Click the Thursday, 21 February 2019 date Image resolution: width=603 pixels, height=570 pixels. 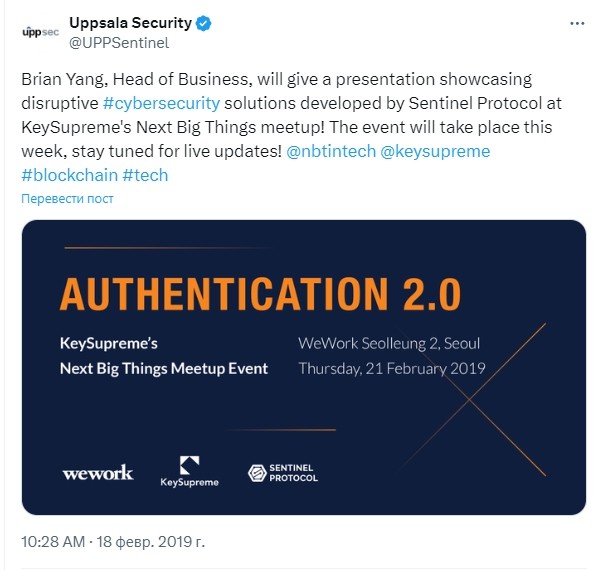[x=392, y=368]
